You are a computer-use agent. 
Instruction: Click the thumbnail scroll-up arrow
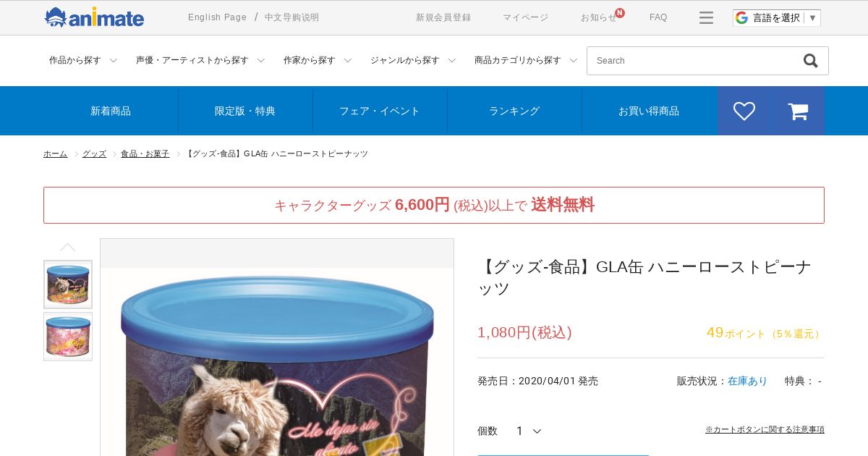(67, 248)
